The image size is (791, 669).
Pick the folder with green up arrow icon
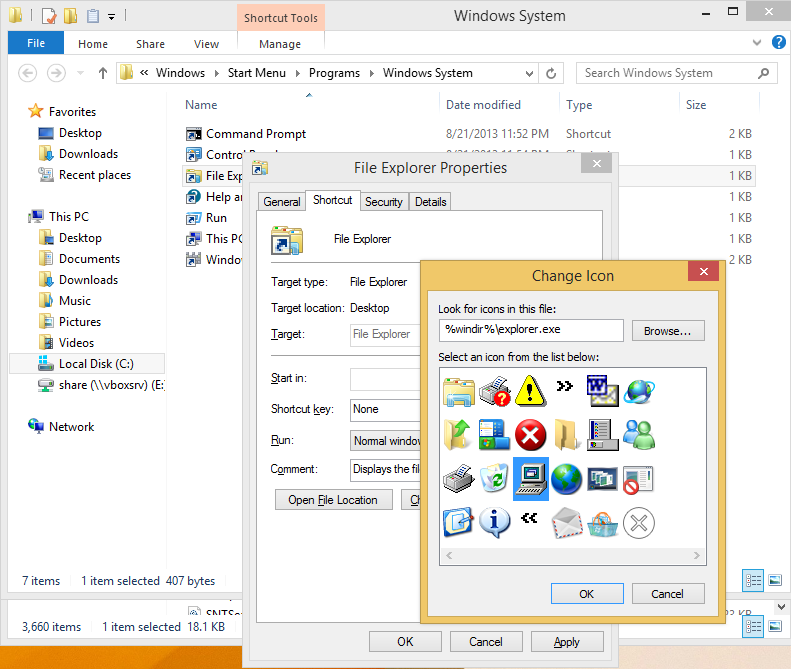pyautogui.click(x=458, y=435)
